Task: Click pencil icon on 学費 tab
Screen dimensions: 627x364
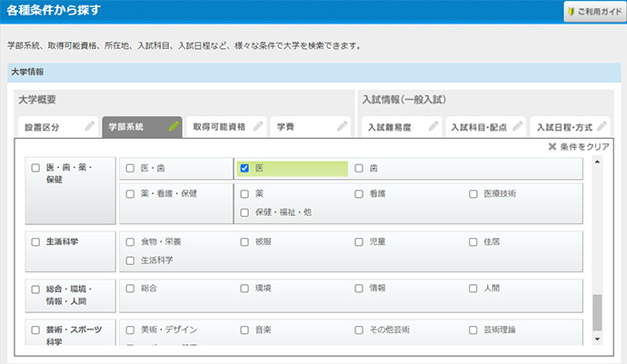Action: [x=342, y=126]
